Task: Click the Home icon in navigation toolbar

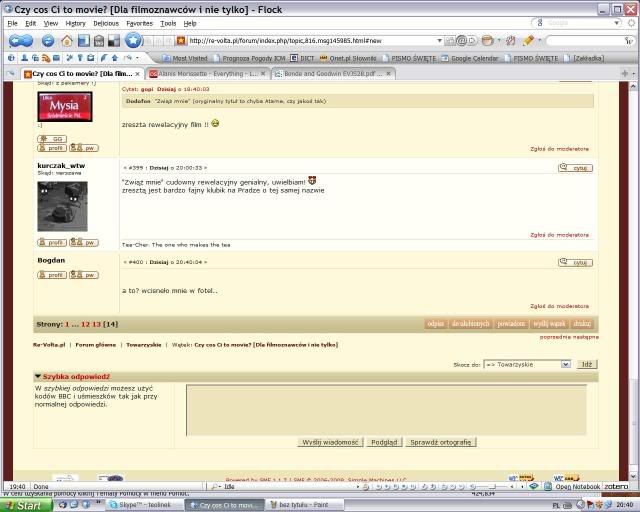Action: (66, 41)
